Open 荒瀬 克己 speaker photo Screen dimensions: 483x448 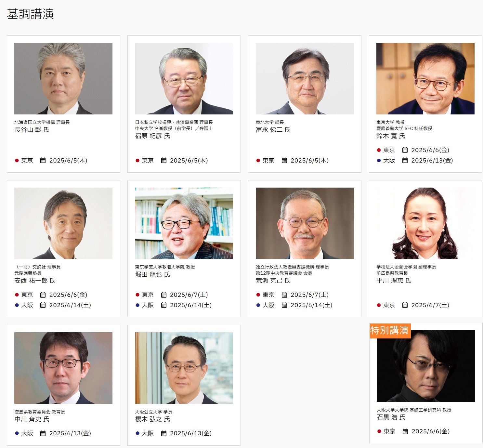point(305,223)
